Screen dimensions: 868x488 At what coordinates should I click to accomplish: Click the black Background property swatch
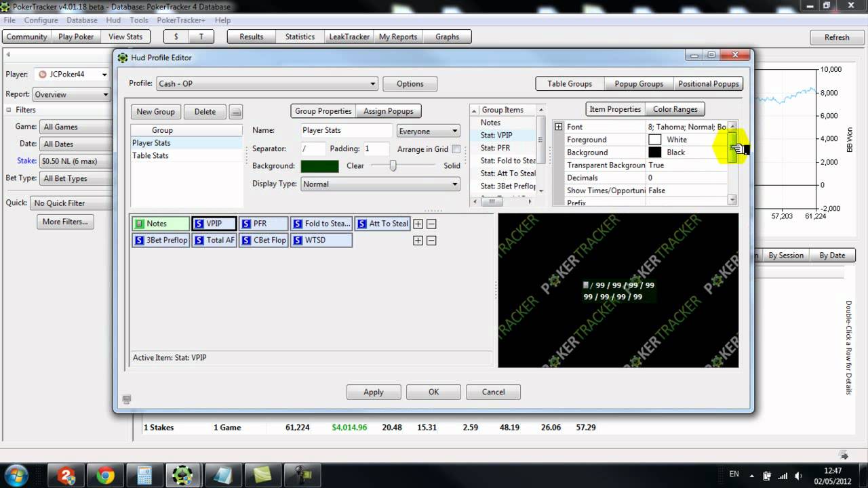point(654,152)
